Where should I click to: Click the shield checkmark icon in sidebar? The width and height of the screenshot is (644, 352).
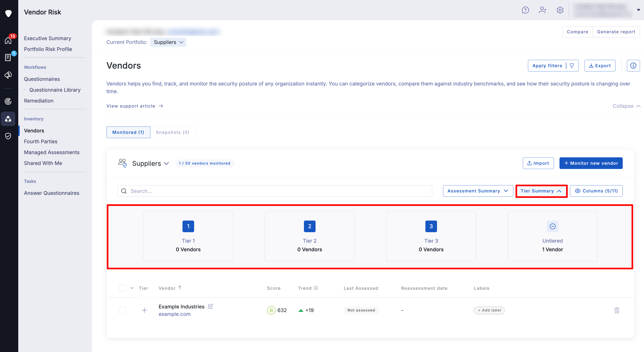(8, 136)
